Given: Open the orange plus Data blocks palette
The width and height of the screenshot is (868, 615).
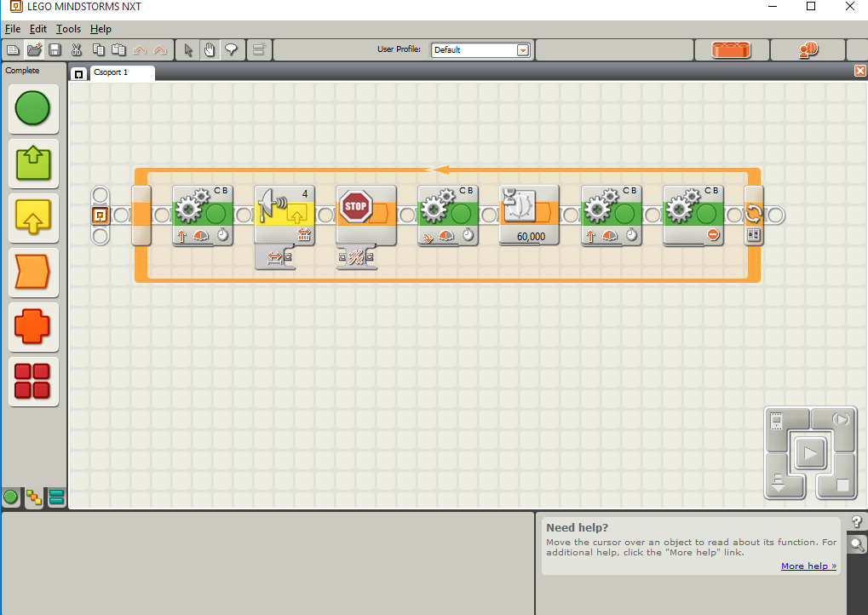Looking at the screenshot, I should [x=32, y=326].
